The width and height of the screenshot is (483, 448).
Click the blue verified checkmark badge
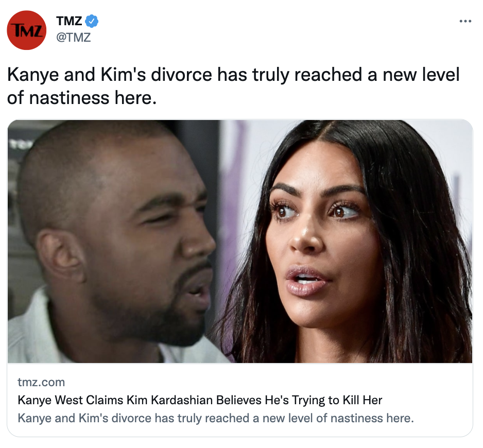92,21
